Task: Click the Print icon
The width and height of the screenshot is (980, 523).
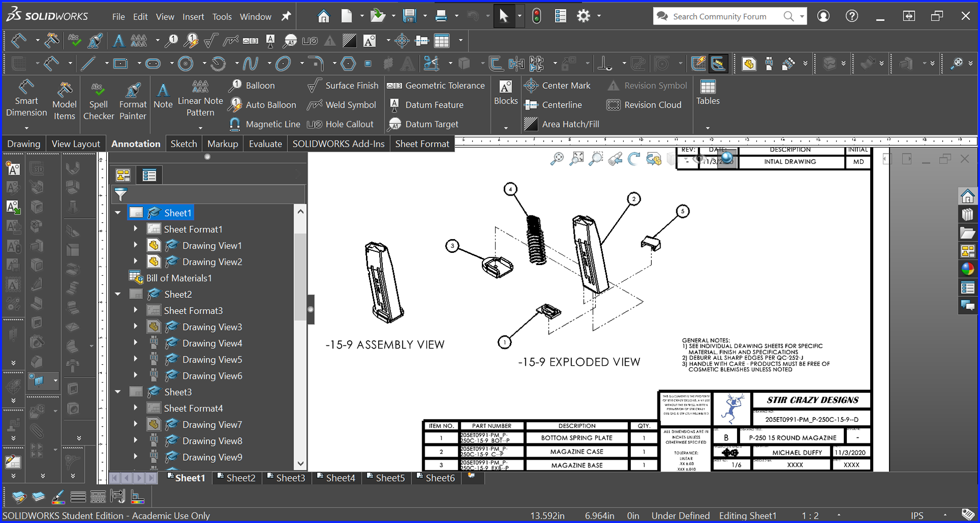Action: click(441, 16)
